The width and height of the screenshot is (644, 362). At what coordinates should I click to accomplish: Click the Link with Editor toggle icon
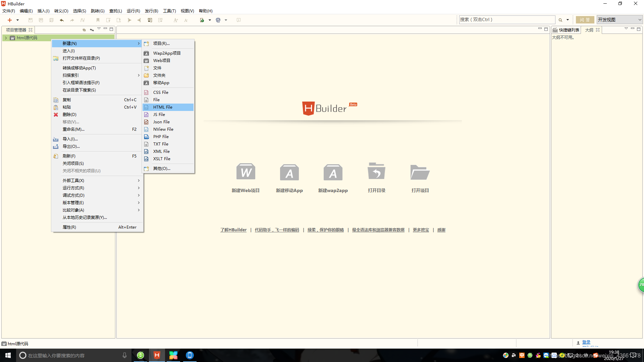click(92, 30)
